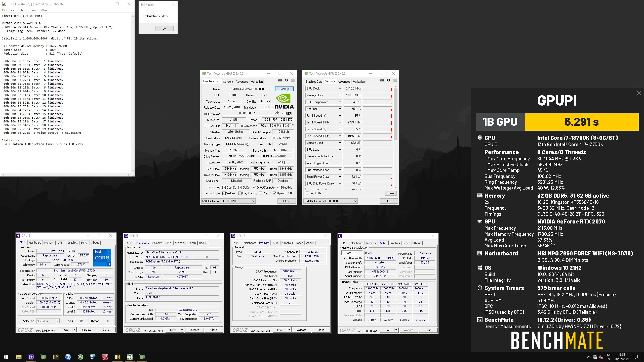This screenshot has width=644, height=362.
Task: Click the muted volume icon in tray
Action: point(601,357)
